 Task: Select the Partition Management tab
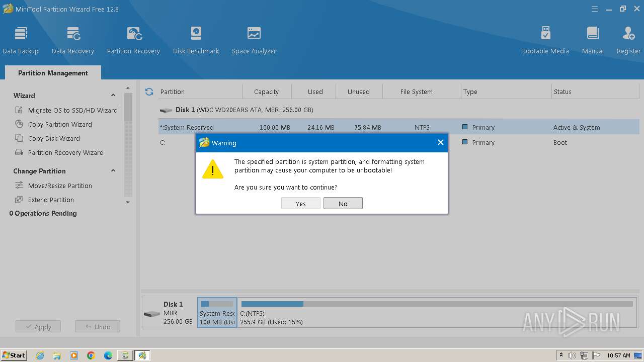coord(53,73)
